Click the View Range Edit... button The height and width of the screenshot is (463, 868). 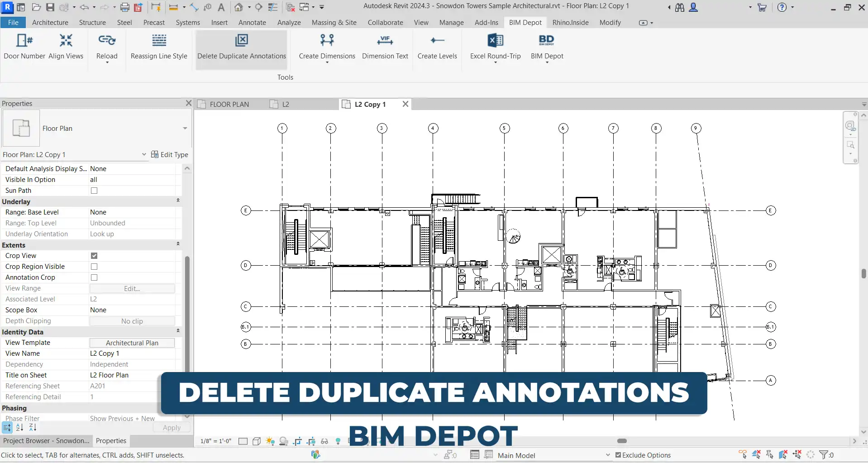click(132, 288)
